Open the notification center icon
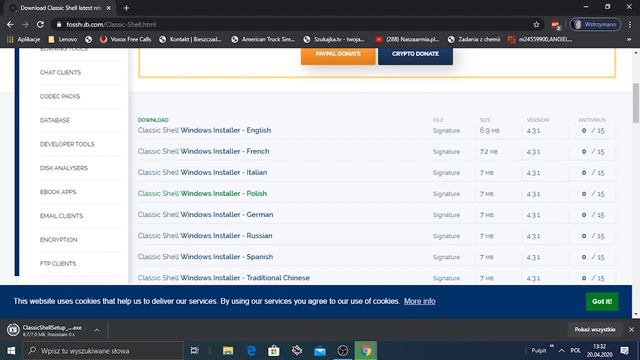 (624, 351)
